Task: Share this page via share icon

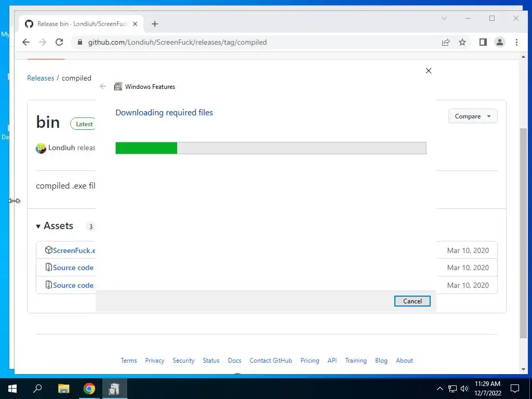Action: coord(445,42)
